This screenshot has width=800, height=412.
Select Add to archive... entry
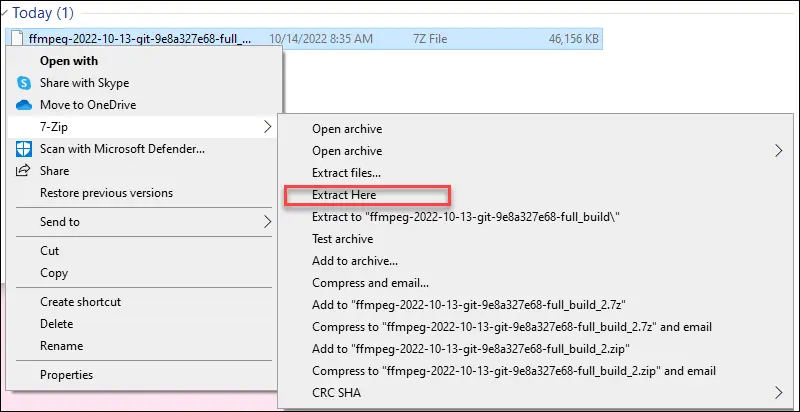349,261
